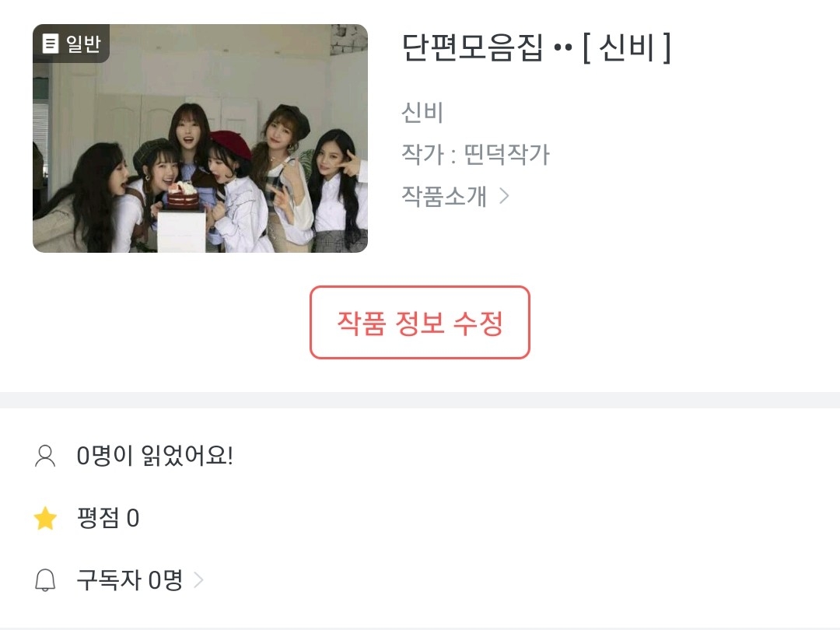Tap the bell subscriber icon
840x630 pixels.
tap(46, 580)
